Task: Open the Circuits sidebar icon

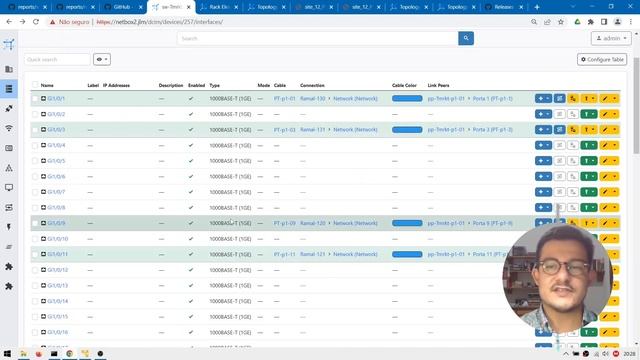Action: pos(9,207)
